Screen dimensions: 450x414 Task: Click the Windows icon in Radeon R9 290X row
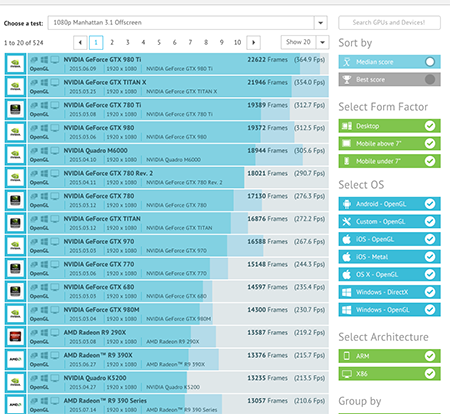(x=44, y=333)
